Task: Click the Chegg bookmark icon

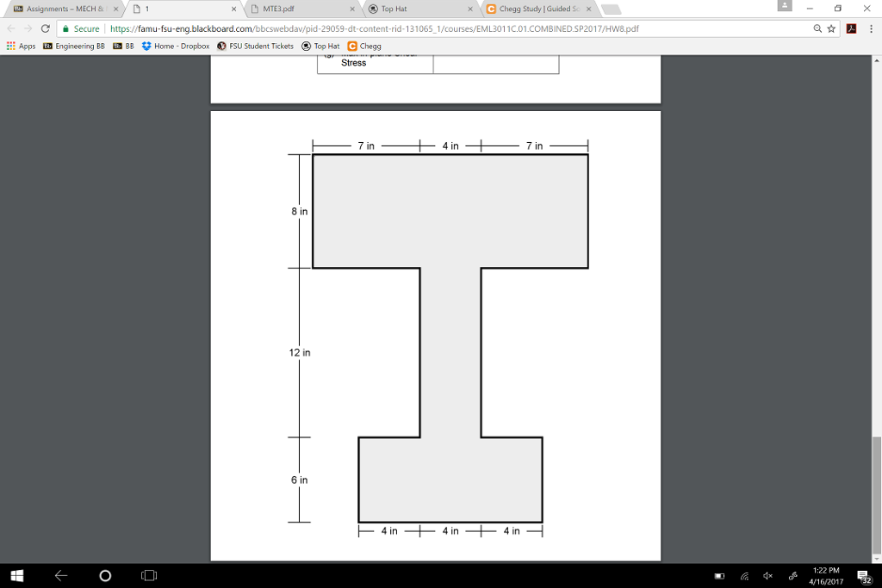Action: 354,46
